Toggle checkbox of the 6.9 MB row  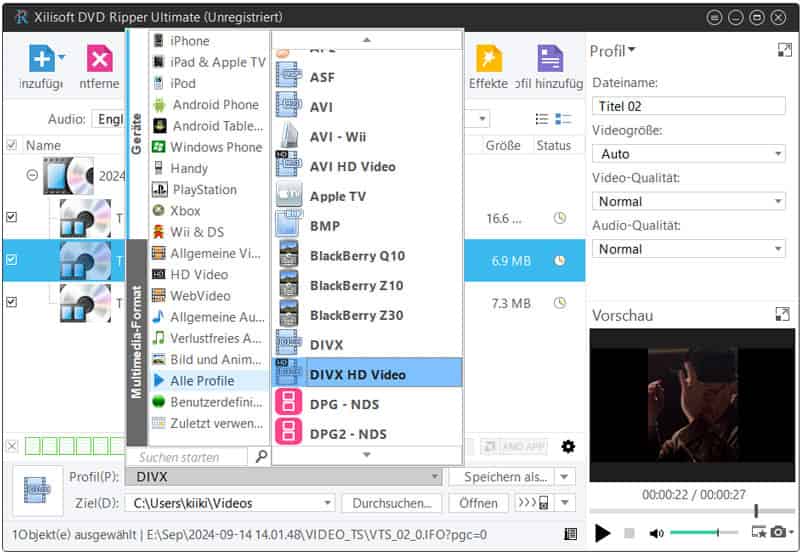[x=11, y=260]
